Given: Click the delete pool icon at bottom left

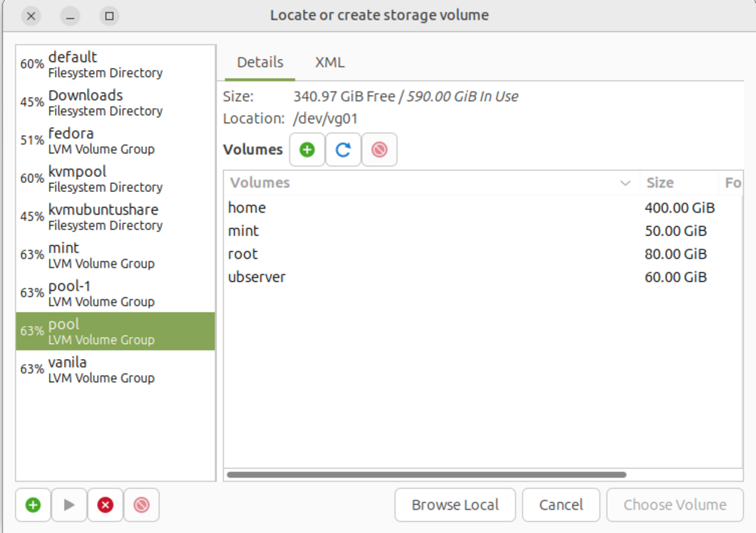Looking at the screenshot, I should [x=141, y=505].
